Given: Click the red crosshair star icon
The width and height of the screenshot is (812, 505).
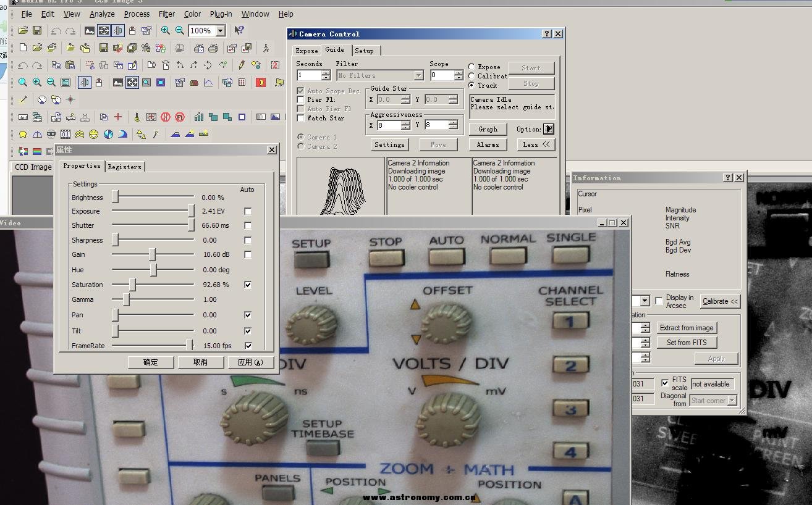Looking at the screenshot, I should click(x=70, y=99).
